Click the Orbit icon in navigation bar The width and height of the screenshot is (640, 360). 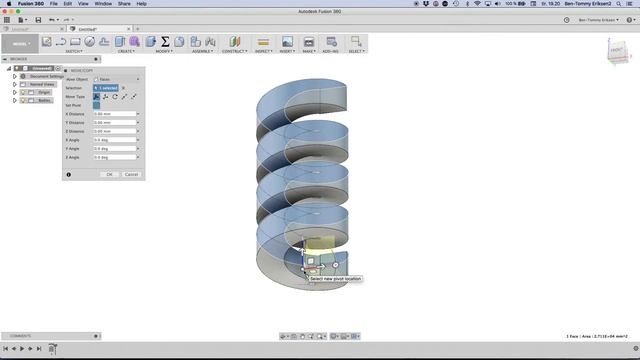[283, 336]
